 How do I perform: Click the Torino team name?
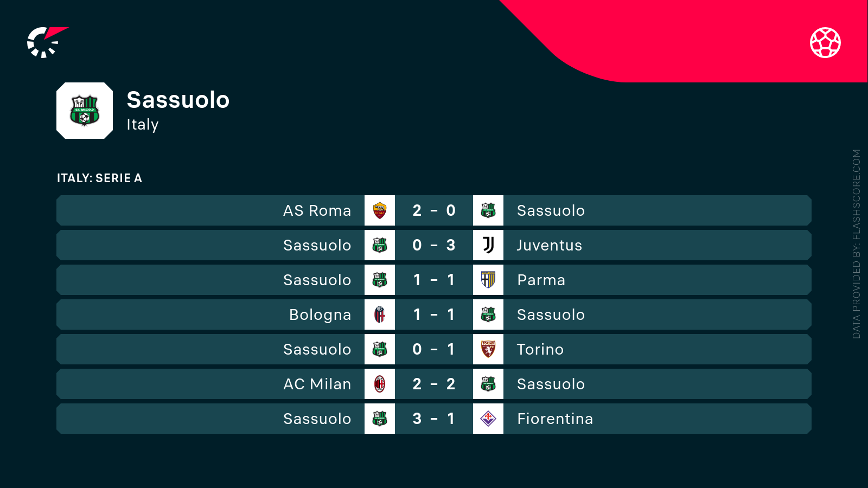coord(540,349)
